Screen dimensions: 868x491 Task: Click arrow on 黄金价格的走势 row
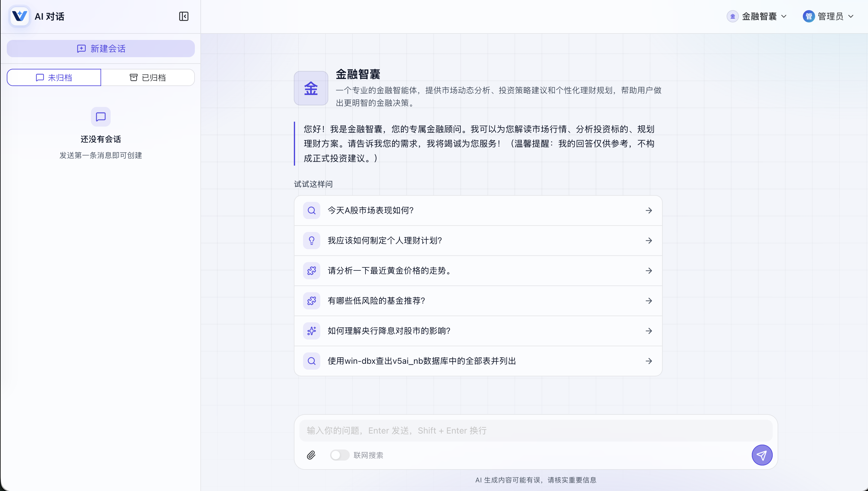[648, 270]
